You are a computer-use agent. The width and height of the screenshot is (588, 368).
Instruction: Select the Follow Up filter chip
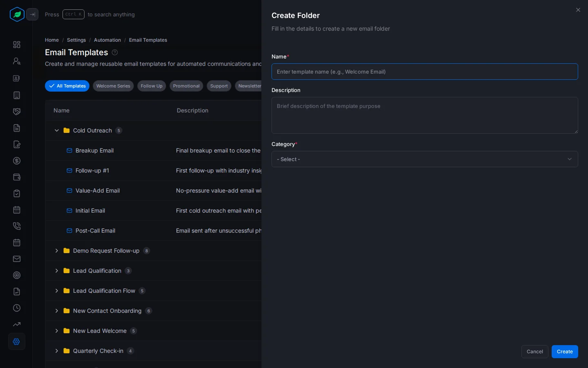point(151,86)
